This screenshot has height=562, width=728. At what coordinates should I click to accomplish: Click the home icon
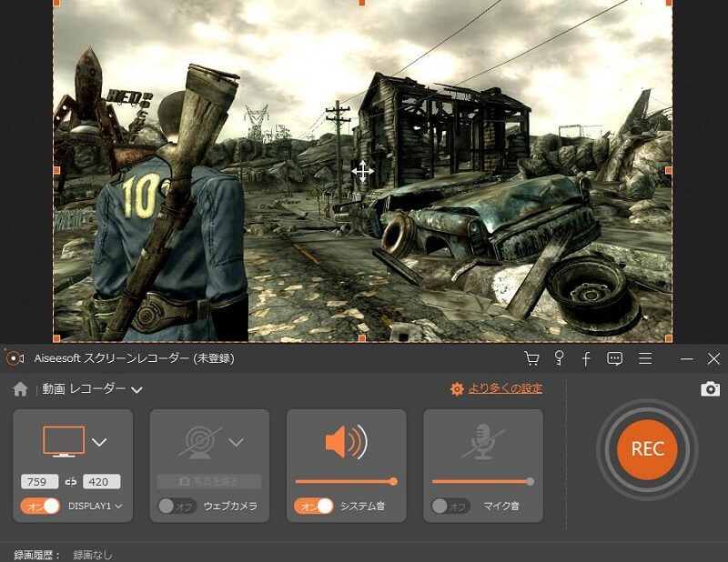(20, 388)
